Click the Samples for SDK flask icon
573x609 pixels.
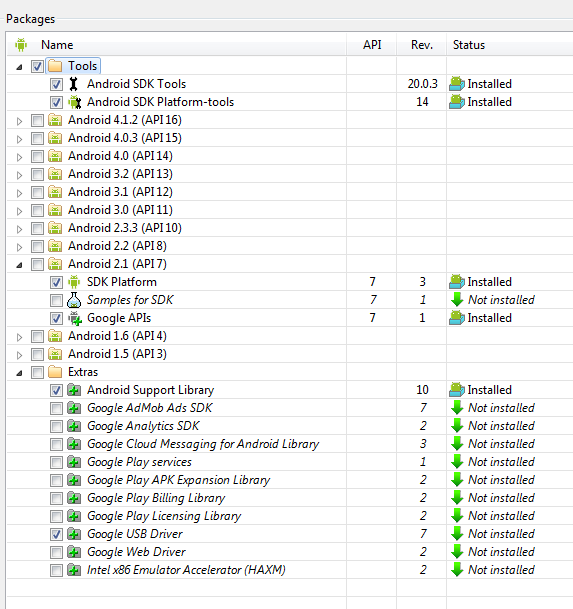click(74, 300)
